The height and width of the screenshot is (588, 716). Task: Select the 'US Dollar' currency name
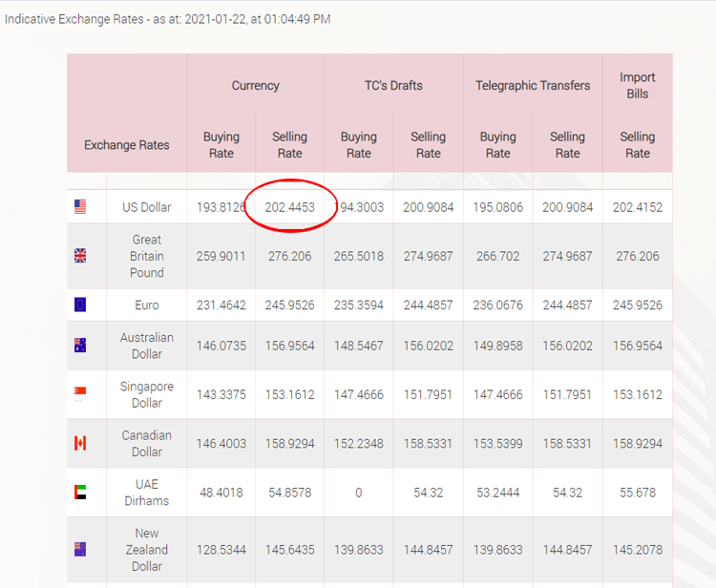147,207
